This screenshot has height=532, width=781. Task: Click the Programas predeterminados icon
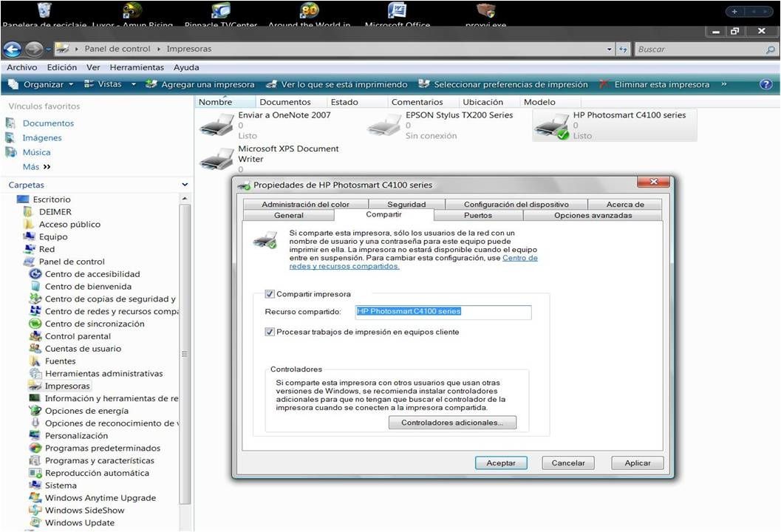click(35, 449)
